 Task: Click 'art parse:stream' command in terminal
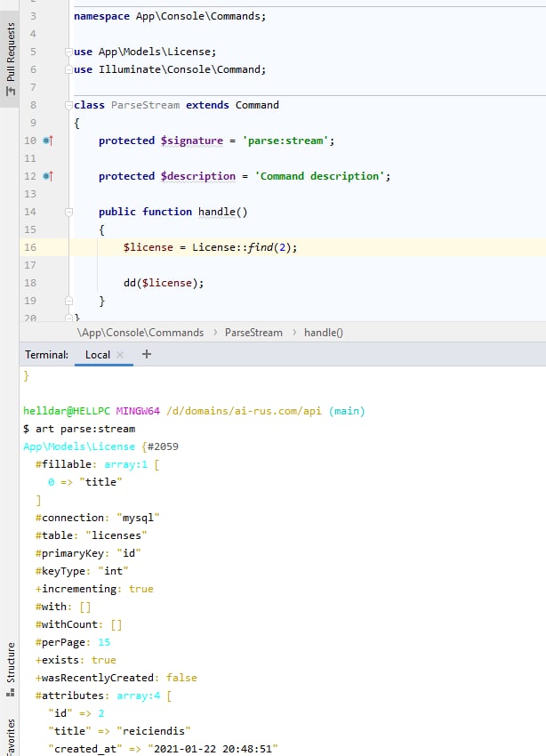click(85, 429)
